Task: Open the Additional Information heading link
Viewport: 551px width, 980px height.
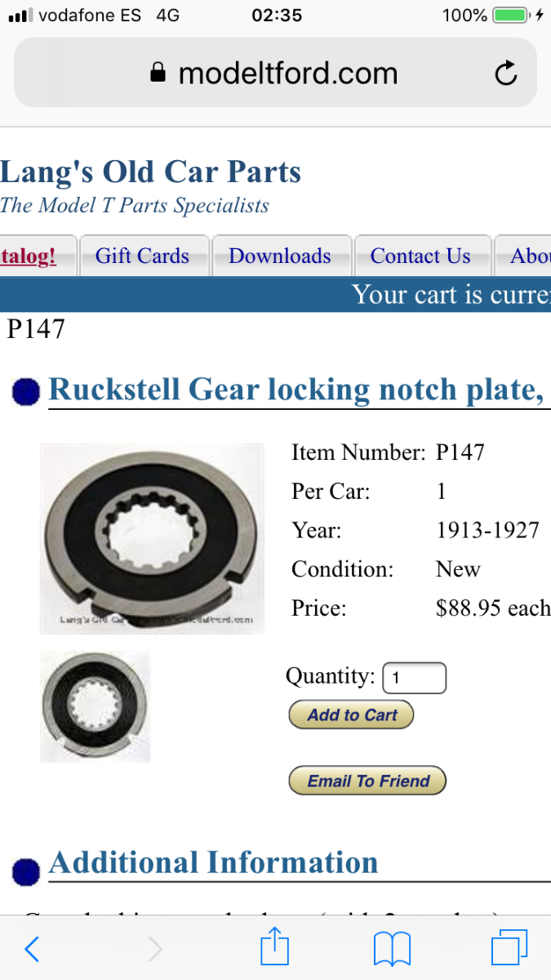Action: pyautogui.click(x=213, y=862)
